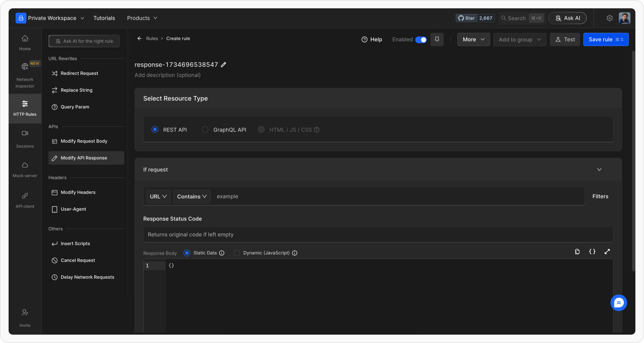The height and width of the screenshot is (343, 644).
Task: Toggle the Enabled switch off
Action: coord(421,40)
